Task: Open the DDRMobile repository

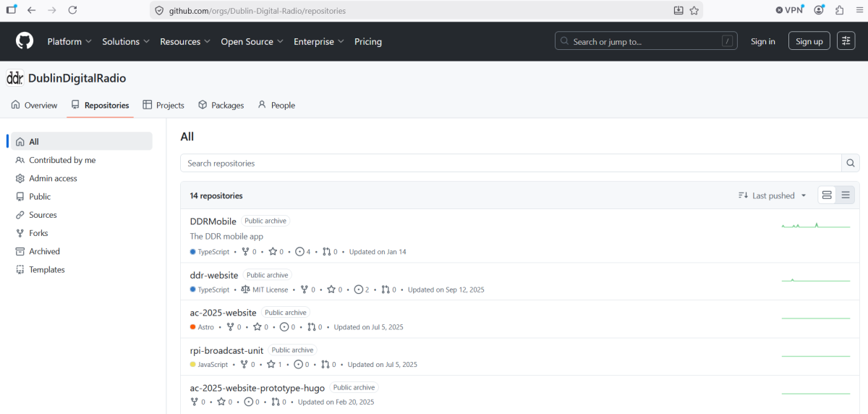Action: [x=213, y=221]
